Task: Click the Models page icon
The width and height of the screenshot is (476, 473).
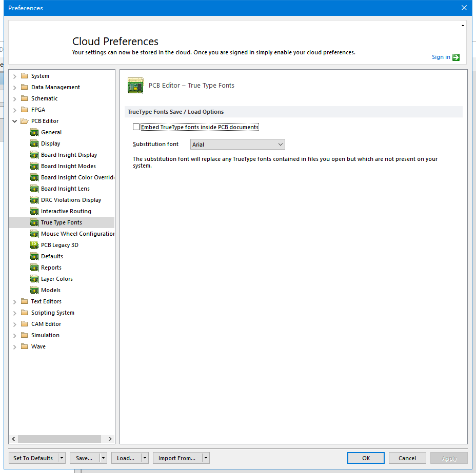Action: pos(34,290)
